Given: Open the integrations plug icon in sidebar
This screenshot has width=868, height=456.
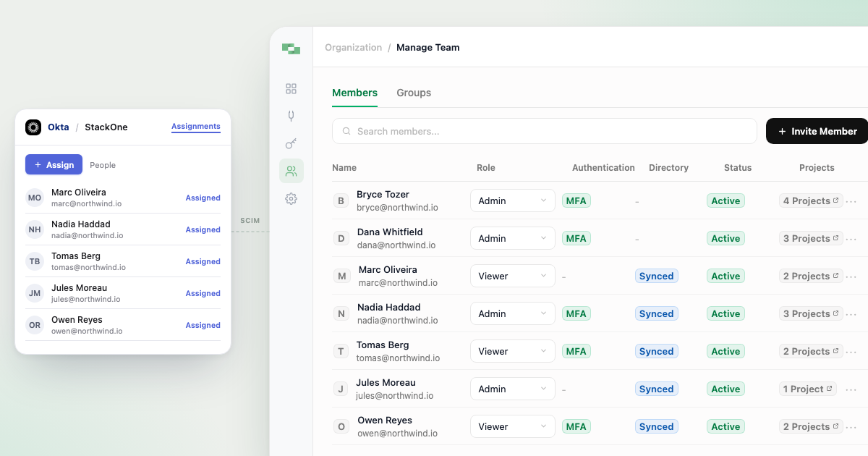Looking at the screenshot, I should [292, 116].
